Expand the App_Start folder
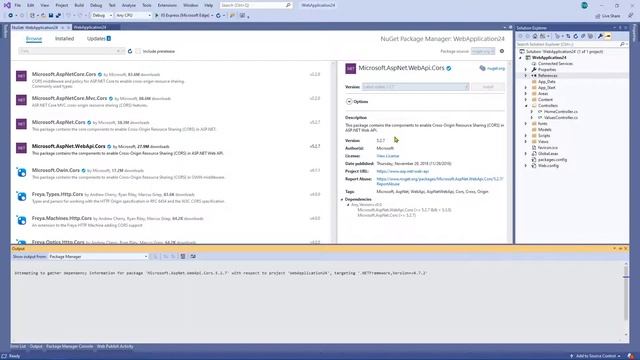This screenshot has height=360, width=640. 526,88
